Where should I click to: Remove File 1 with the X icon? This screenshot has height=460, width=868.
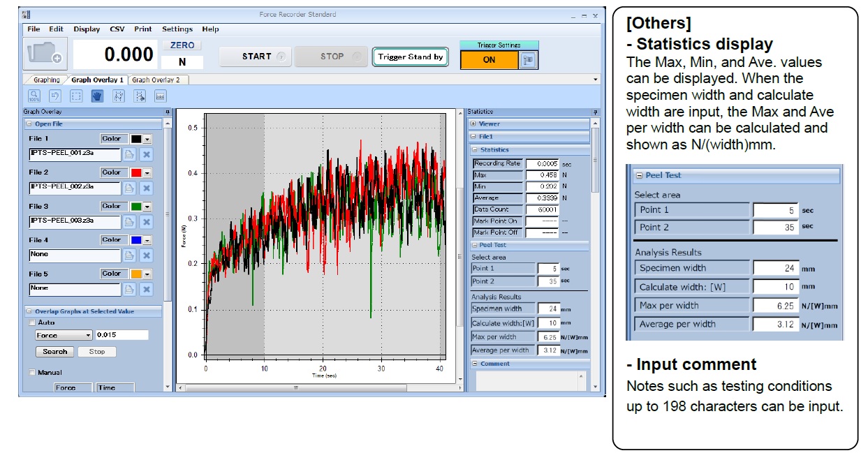click(147, 154)
